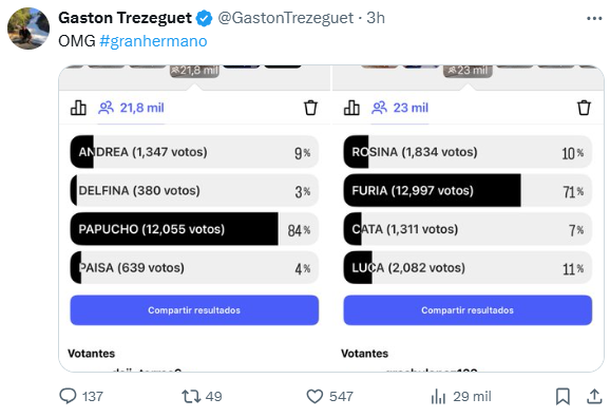Select the FURIA poll option
This screenshot has width=610, height=417.
tap(467, 190)
